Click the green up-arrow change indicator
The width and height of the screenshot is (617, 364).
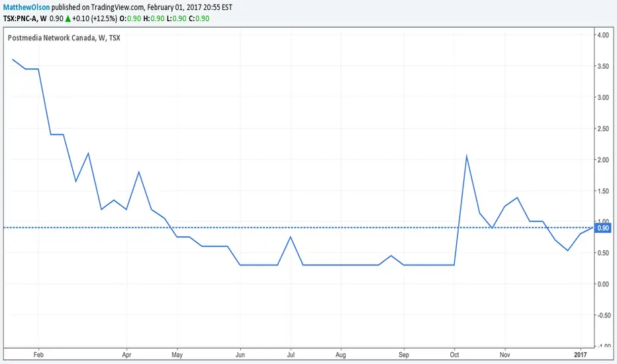click(x=68, y=19)
